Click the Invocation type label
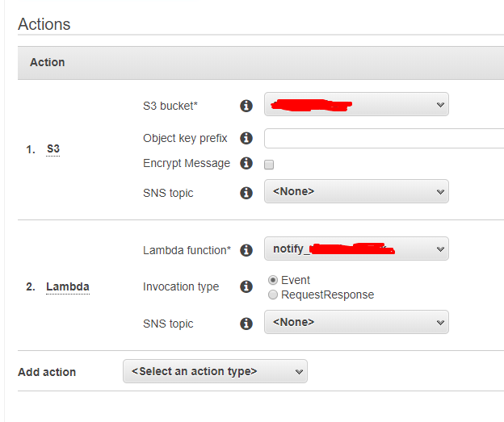The height and width of the screenshot is (422, 504). pyautogui.click(x=181, y=286)
